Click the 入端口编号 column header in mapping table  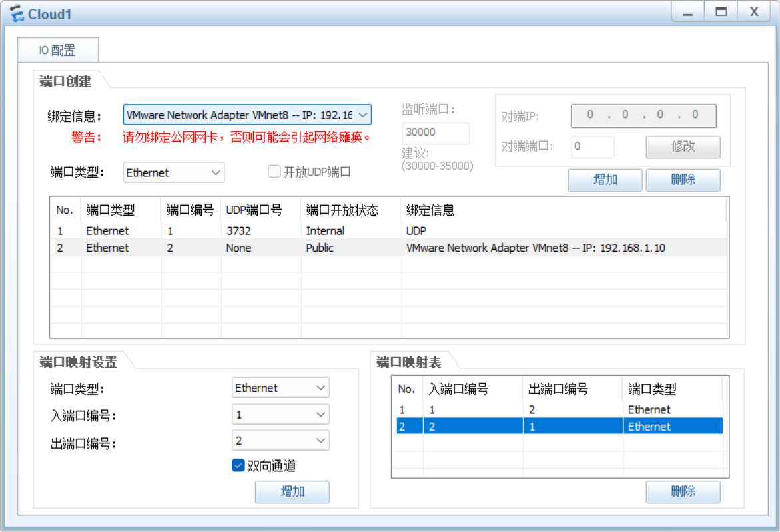tap(472, 389)
